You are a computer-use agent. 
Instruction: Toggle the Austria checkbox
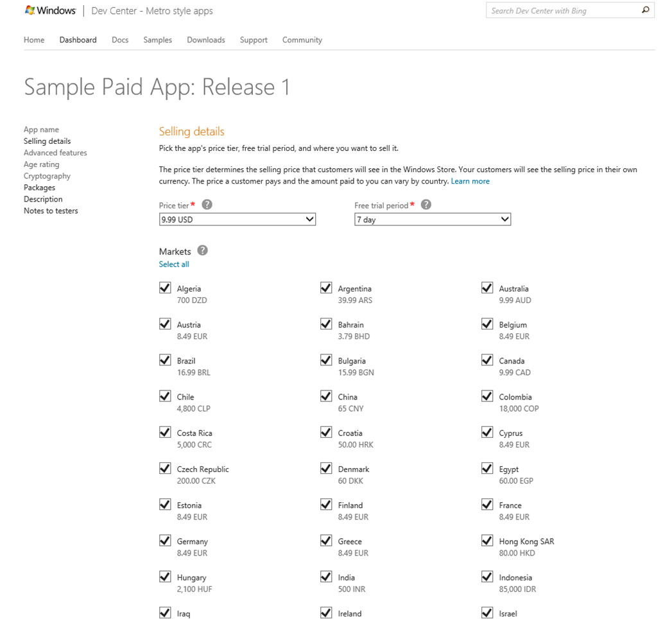(165, 324)
